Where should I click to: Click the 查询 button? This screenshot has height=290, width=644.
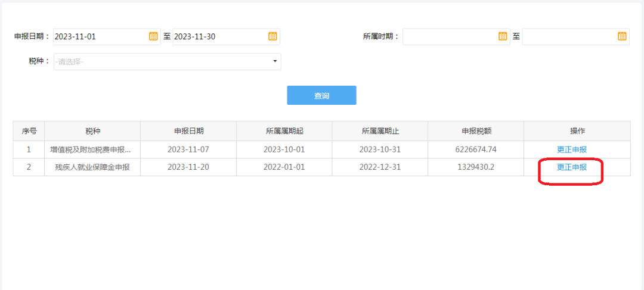pos(321,95)
